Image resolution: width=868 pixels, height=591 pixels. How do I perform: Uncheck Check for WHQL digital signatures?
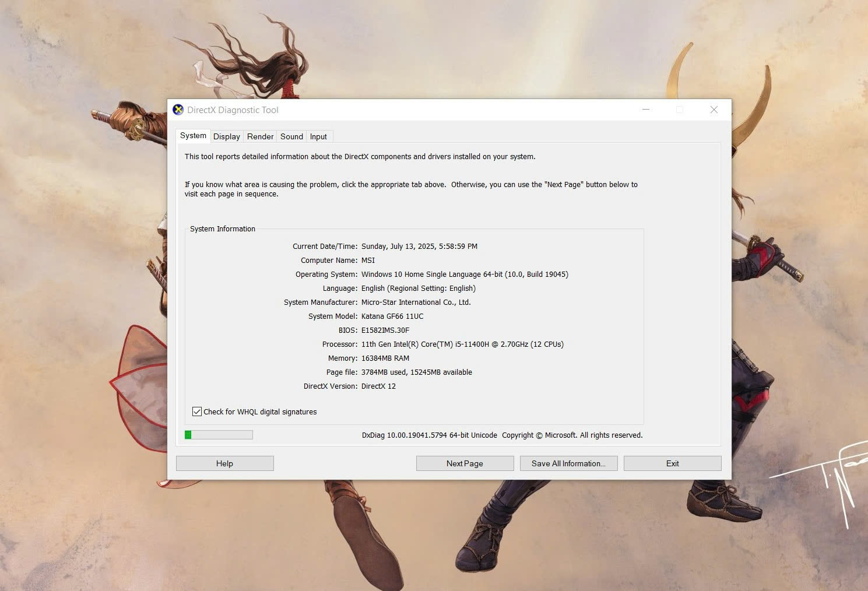pos(197,411)
